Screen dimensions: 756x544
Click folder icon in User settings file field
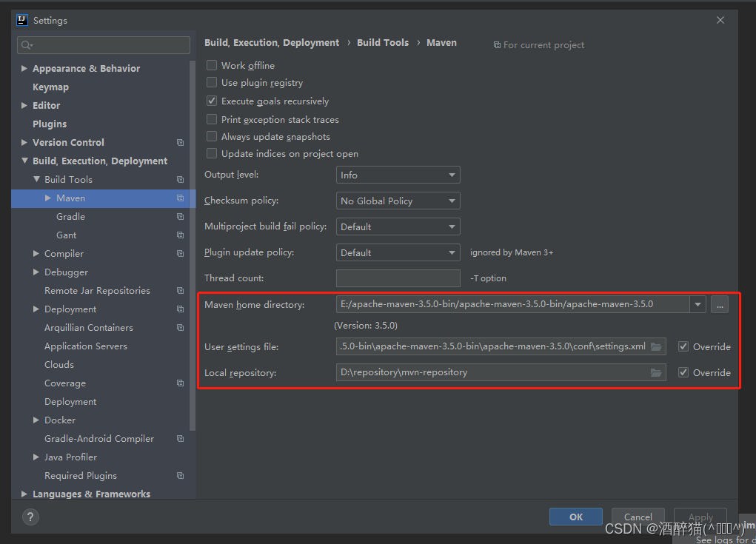pyautogui.click(x=656, y=346)
